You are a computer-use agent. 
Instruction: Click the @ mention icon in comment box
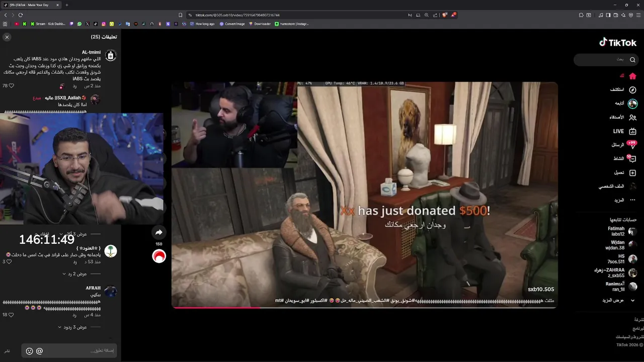[39, 351]
